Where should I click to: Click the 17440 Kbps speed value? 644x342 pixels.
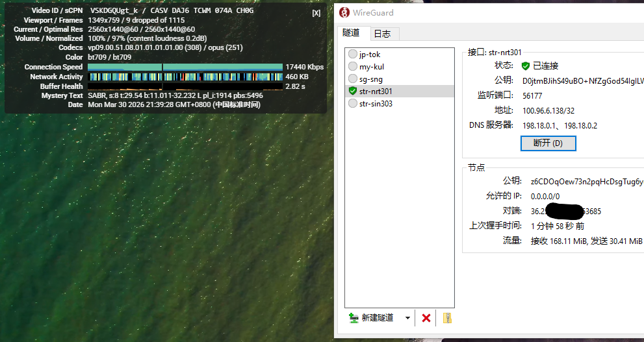click(304, 67)
